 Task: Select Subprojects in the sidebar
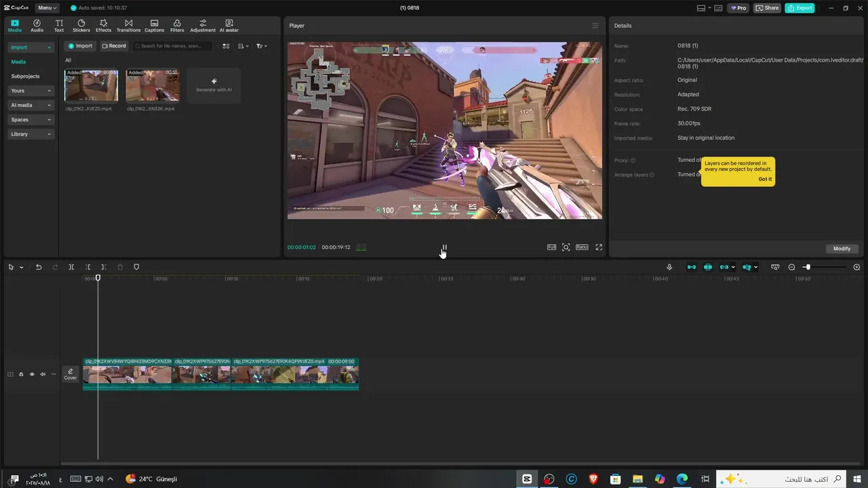(25, 76)
